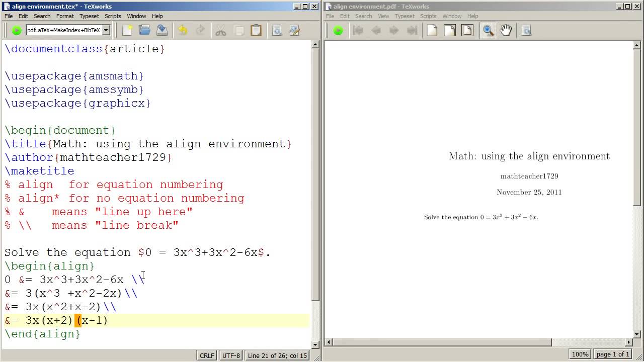Click the Paste clipboard icon
644x362 pixels.
[x=256, y=31]
